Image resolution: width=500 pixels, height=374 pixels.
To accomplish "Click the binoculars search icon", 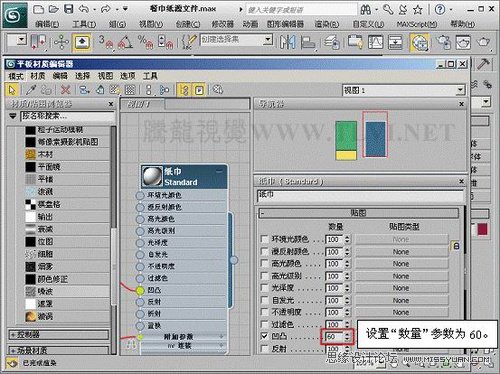I will 366,10.
